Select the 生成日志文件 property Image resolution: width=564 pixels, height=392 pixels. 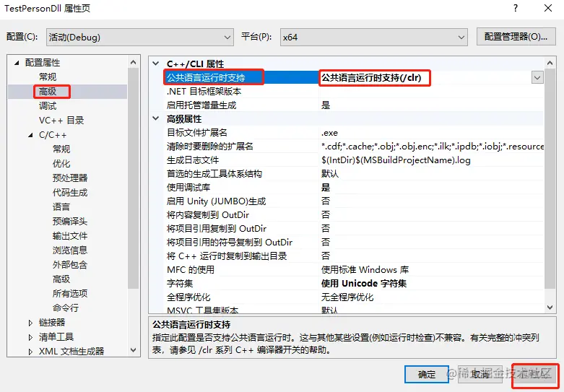point(192,160)
